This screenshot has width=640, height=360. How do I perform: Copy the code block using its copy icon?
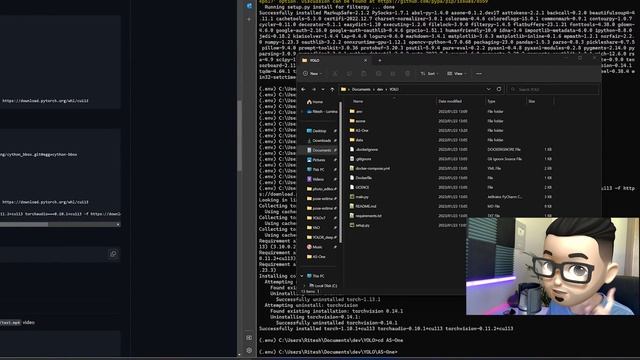[113, 254]
